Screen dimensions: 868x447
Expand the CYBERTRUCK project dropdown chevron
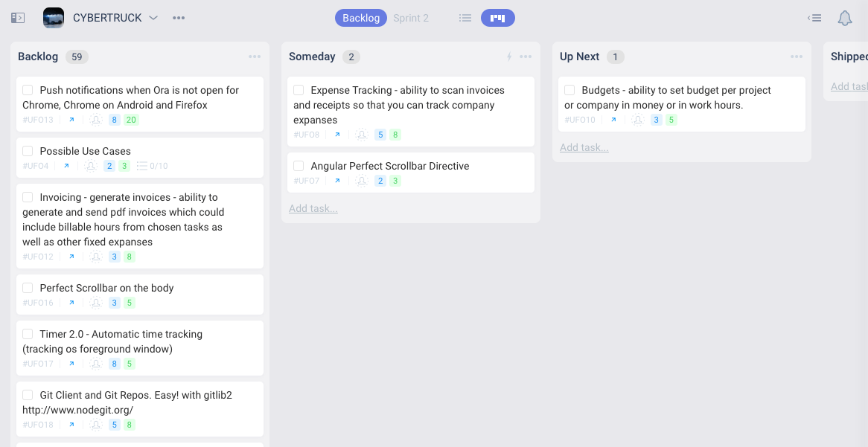pyautogui.click(x=153, y=18)
